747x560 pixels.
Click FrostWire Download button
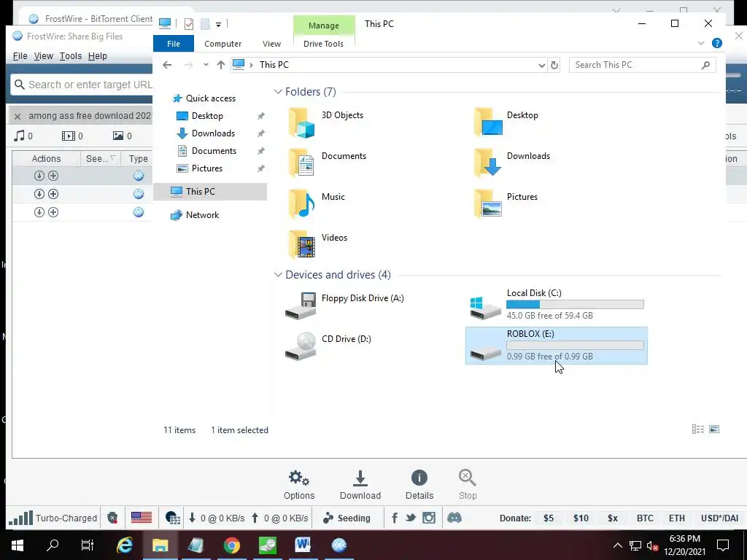point(360,485)
